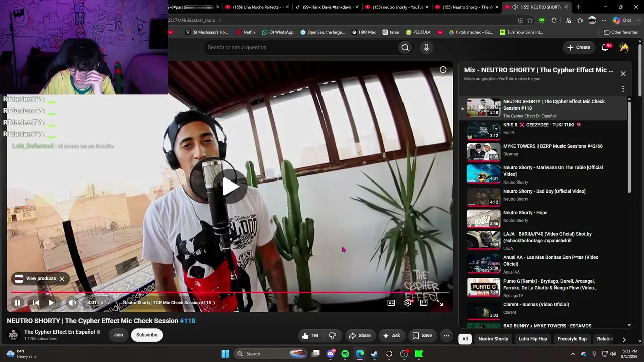Viewport: 644px width, 362px height.
Task: Open the YouTube account avatar menu
Action: point(624,47)
